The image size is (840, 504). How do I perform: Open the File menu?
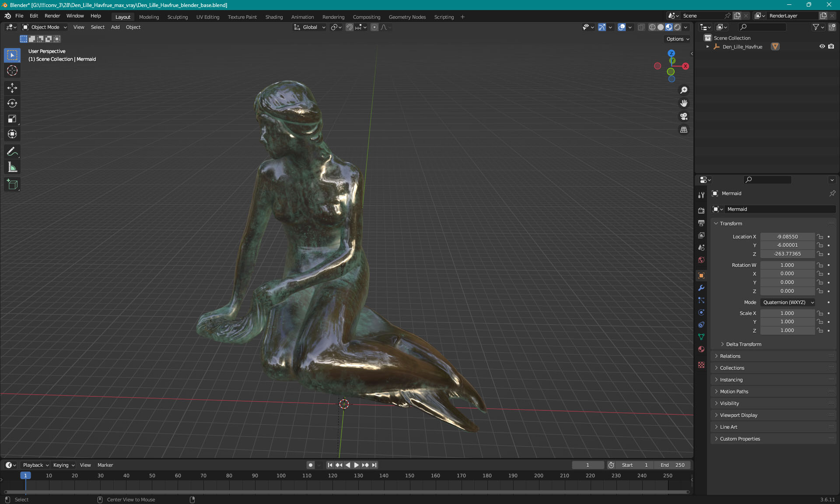[19, 16]
